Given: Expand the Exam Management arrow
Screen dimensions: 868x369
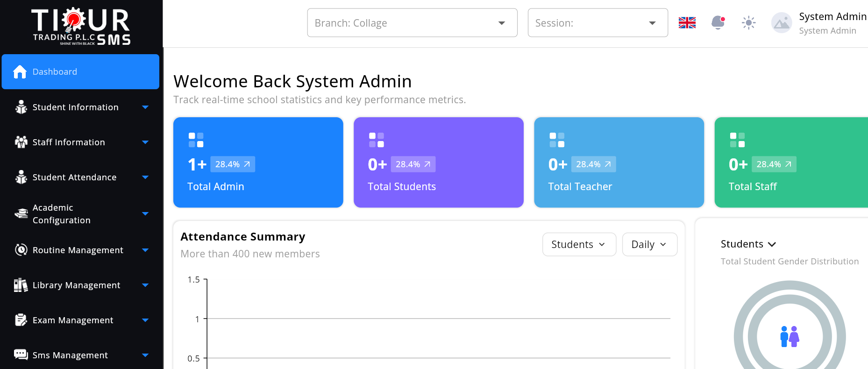Looking at the screenshot, I should (145, 320).
